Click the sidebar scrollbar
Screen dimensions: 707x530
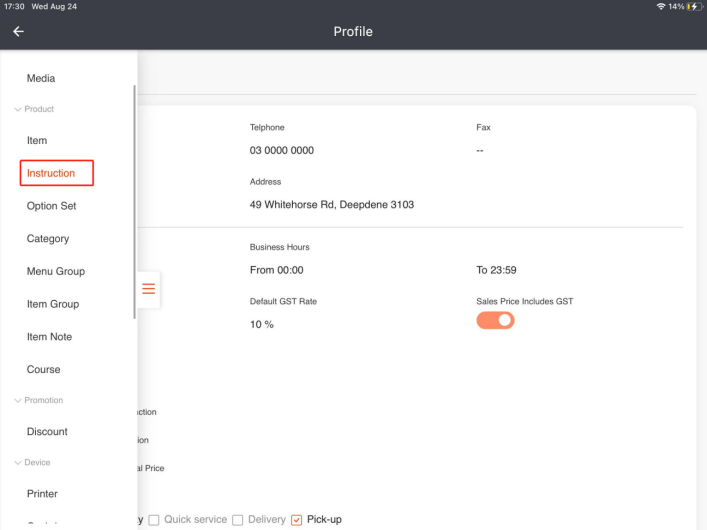tap(135, 200)
